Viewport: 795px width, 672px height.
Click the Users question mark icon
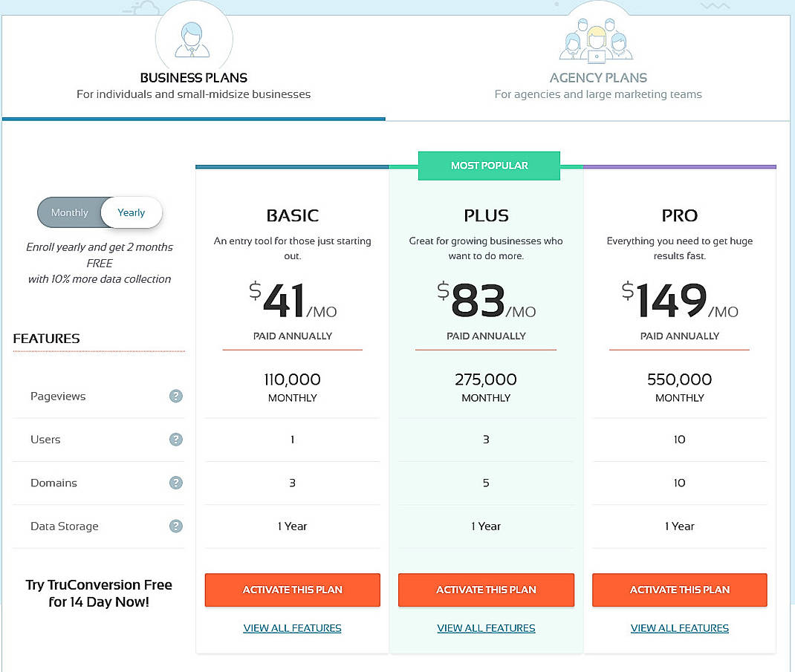(175, 439)
